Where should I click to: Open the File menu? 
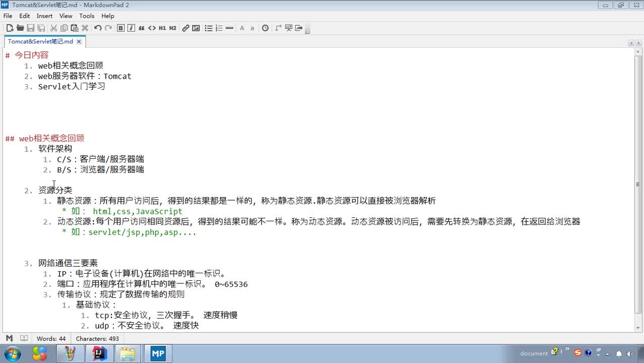8,16
